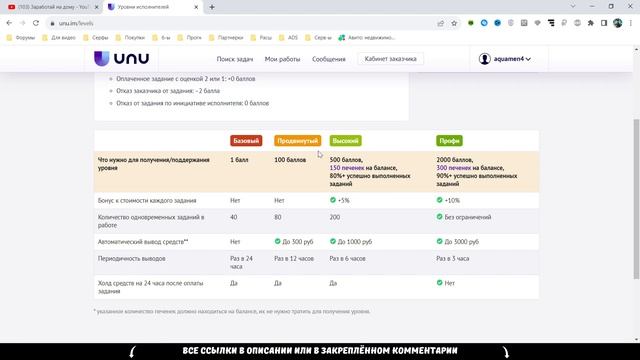Click the red Базовый level badge
The image size is (640, 360).
[x=246, y=141]
